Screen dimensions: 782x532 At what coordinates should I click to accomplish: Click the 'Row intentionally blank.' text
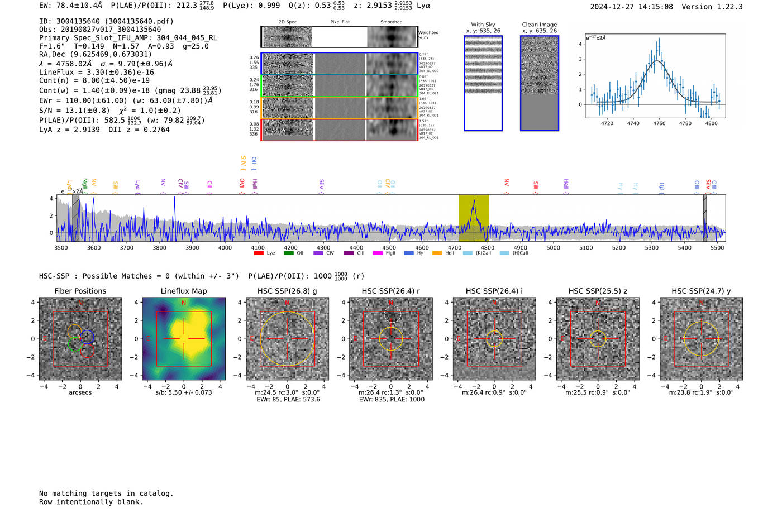click(91, 502)
